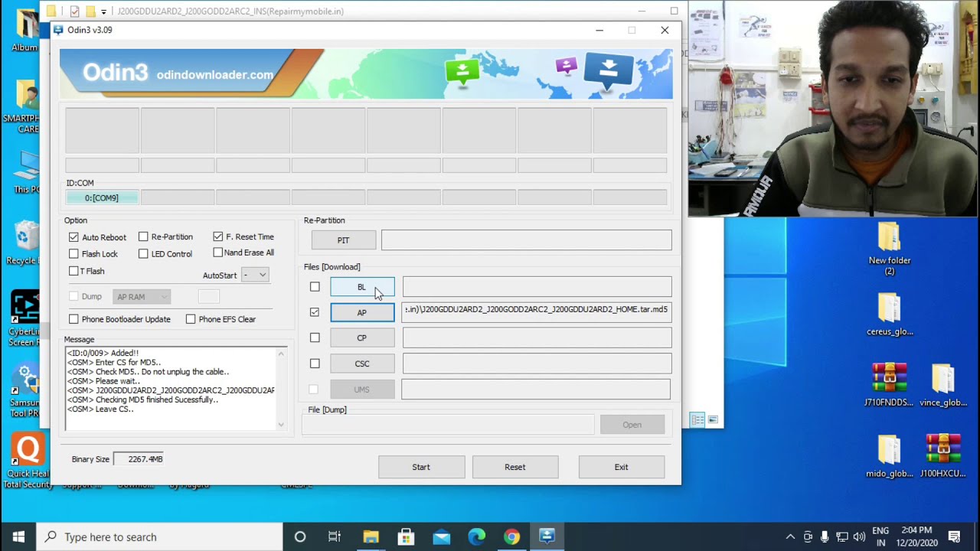Uncheck F. Reset Time option

click(218, 236)
